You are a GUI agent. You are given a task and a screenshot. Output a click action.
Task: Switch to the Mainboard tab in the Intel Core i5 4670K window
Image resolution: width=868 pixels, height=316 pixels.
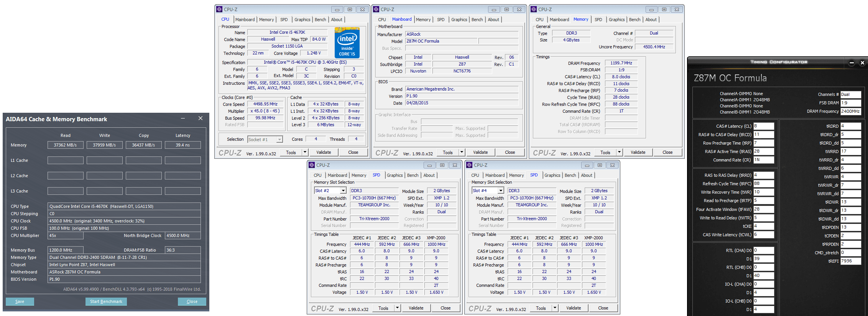pos(245,20)
